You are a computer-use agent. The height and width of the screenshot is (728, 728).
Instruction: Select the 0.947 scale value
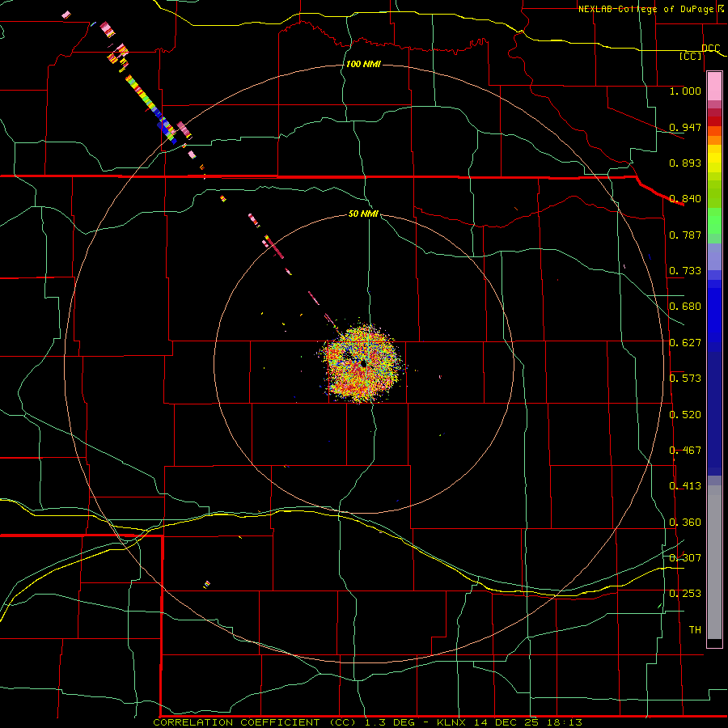pos(685,127)
